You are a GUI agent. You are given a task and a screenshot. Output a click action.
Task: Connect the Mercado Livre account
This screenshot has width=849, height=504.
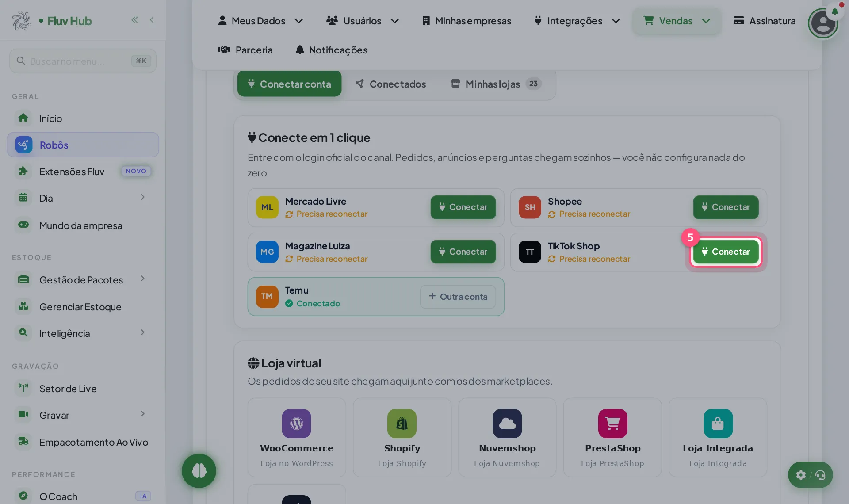[x=463, y=207]
